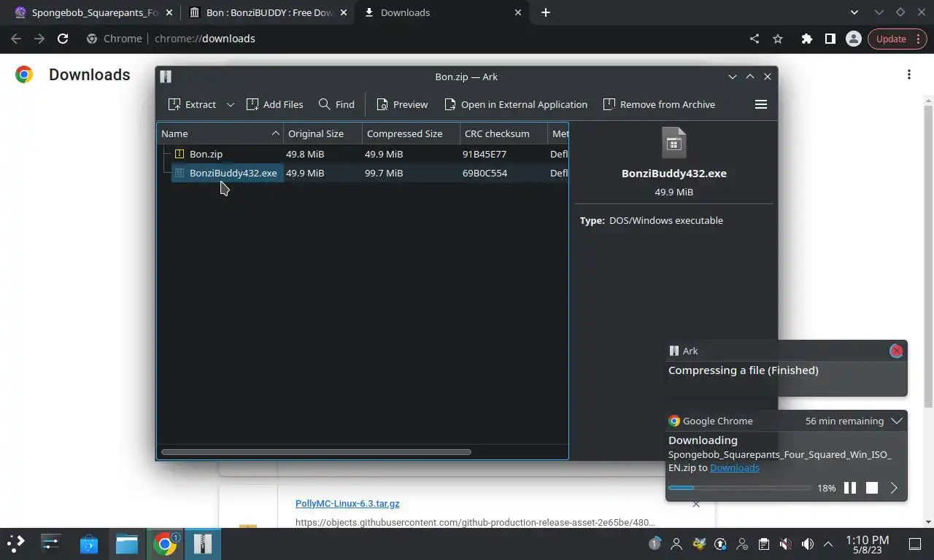Open Chrome tab search dropdown

854,12
